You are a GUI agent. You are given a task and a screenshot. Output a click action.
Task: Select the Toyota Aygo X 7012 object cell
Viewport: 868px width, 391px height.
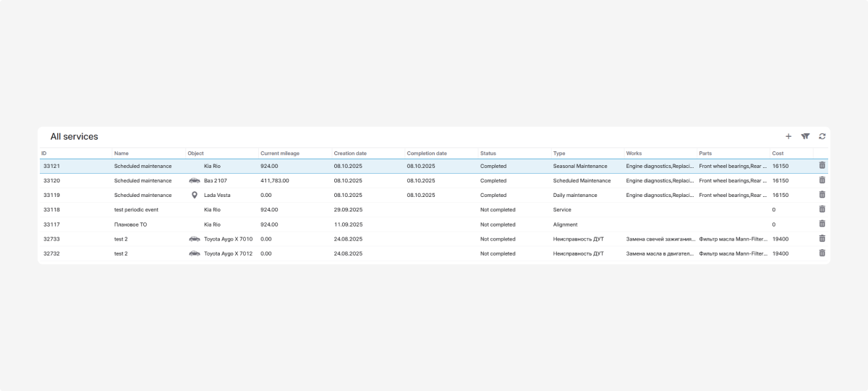228,253
